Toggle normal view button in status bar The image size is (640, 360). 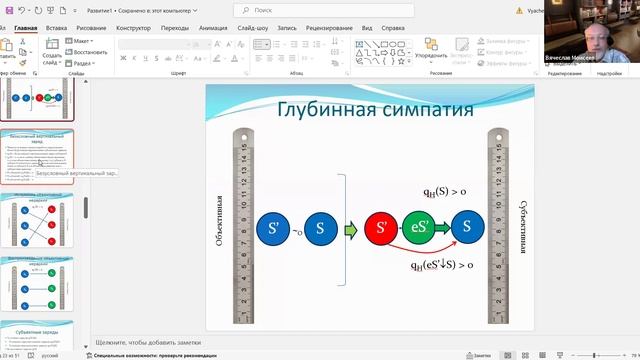(x=508, y=356)
